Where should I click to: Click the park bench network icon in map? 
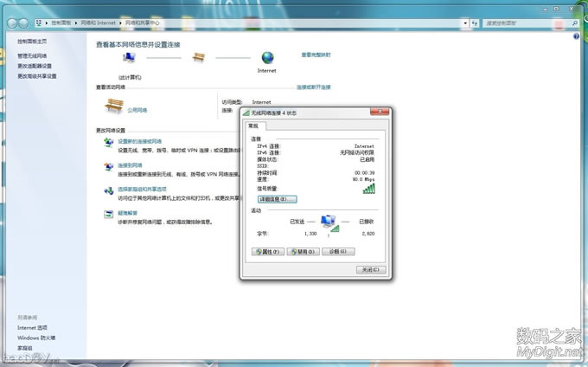(x=199, y=58)
